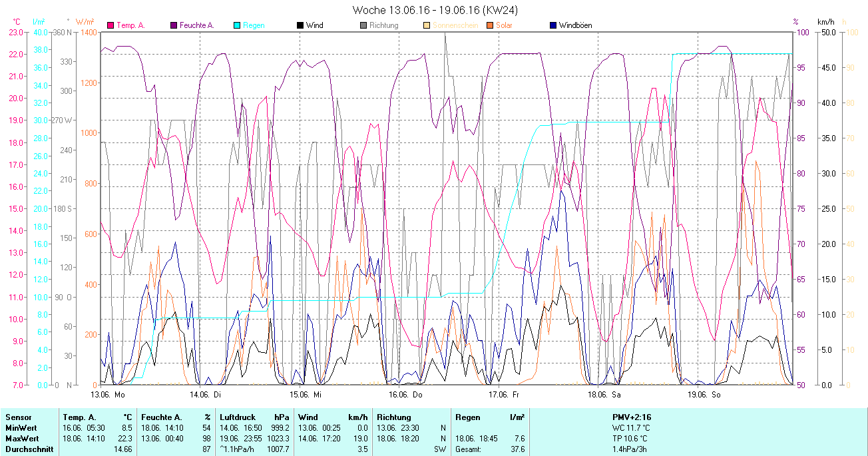Viewport: 868px width, 456px height.
Task: Click the timestamp '14.06. 17:20'
Action: [x=320, y=439]
